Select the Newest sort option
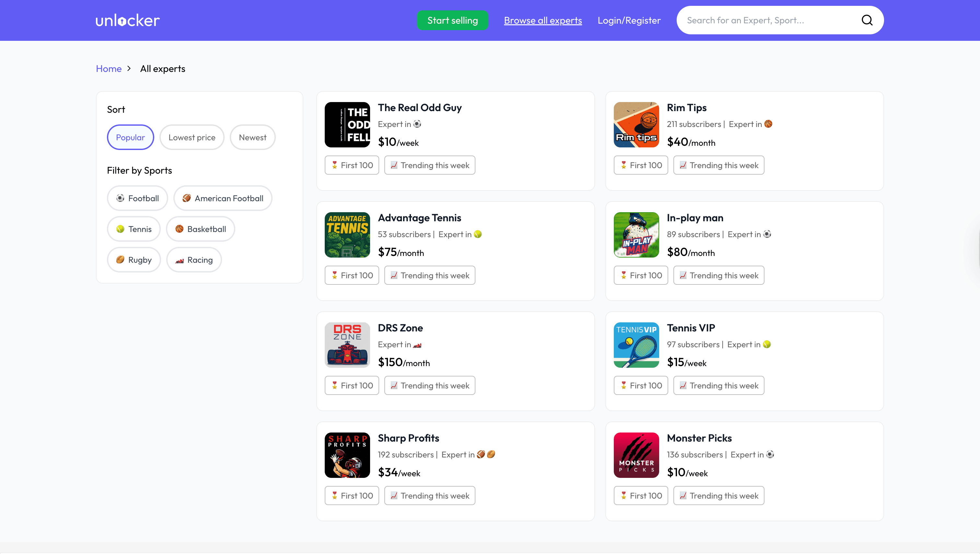Image resolution: width=980 pixels, height=554 pixels. [x=252, y=137]
